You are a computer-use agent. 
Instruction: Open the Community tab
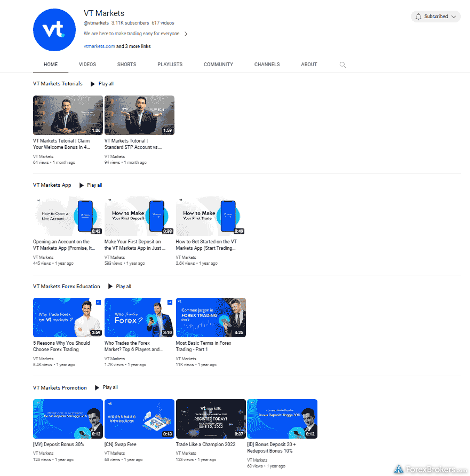pyautogui.click(x=218, y=65)
